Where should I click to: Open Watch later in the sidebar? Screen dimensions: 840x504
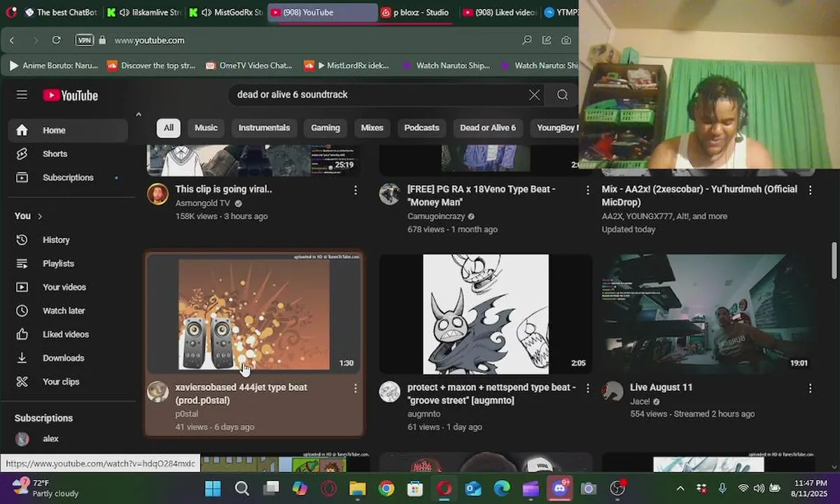(68, 311)
